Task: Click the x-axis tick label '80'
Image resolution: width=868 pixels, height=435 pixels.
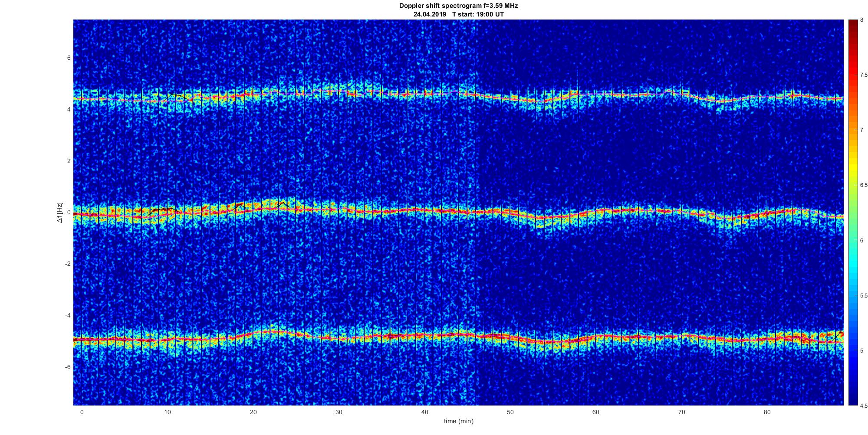Action: (767, 412)
